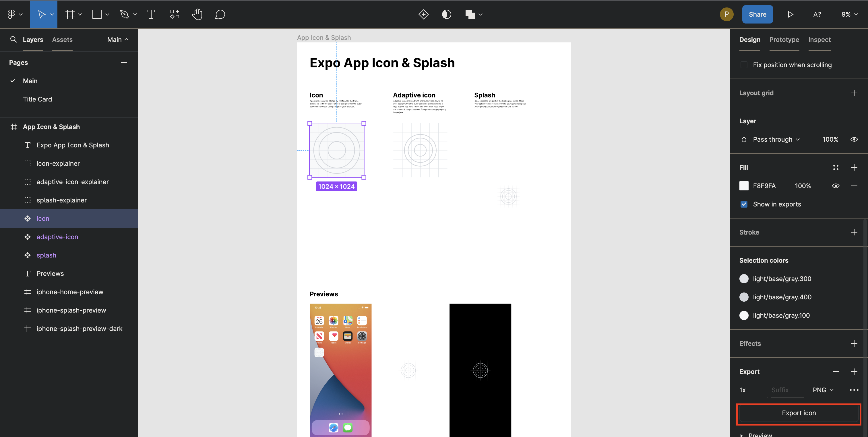Open Fill styles four-dot icon
Screen dimensions: 868x437
tap(835, 167)
